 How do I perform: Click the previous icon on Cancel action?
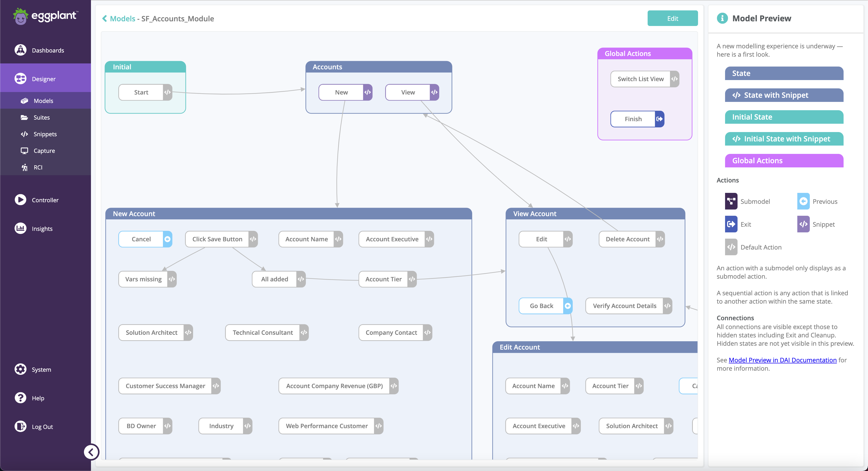point(167,239)
